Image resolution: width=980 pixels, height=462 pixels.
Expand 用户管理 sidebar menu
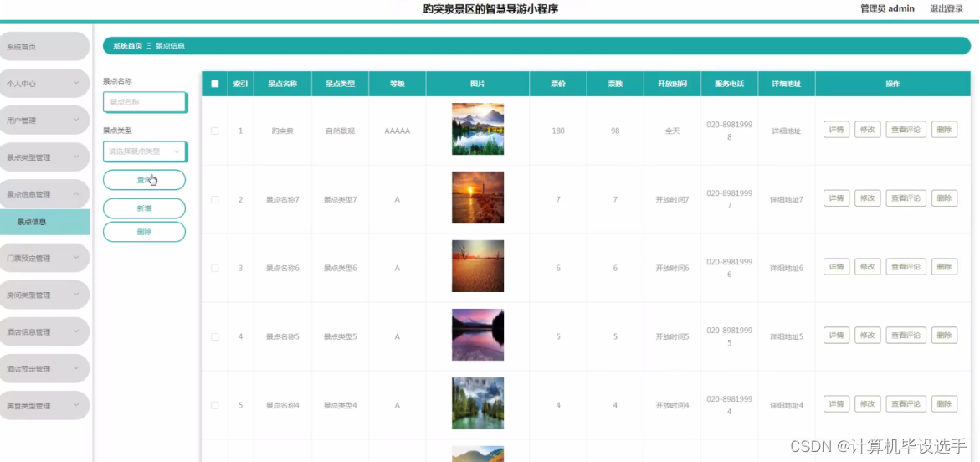(x=44, y=120)
